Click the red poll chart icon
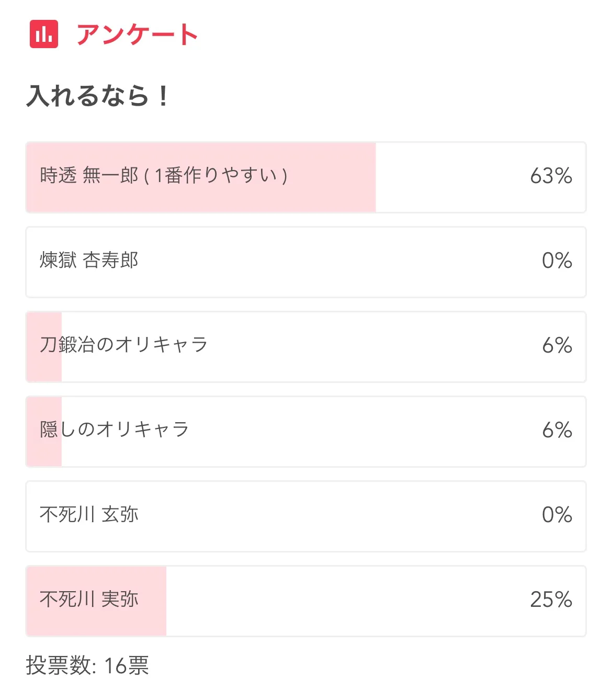The image size is (612, 700). [x=44, y=34]
